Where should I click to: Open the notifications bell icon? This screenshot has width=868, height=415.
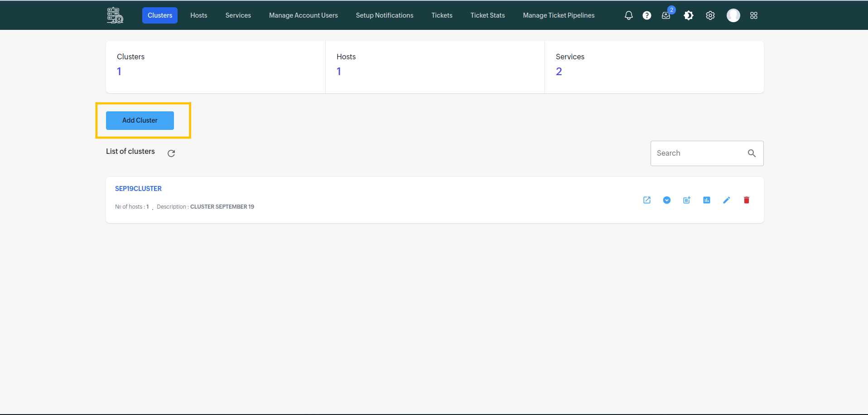tap(628, 15)
